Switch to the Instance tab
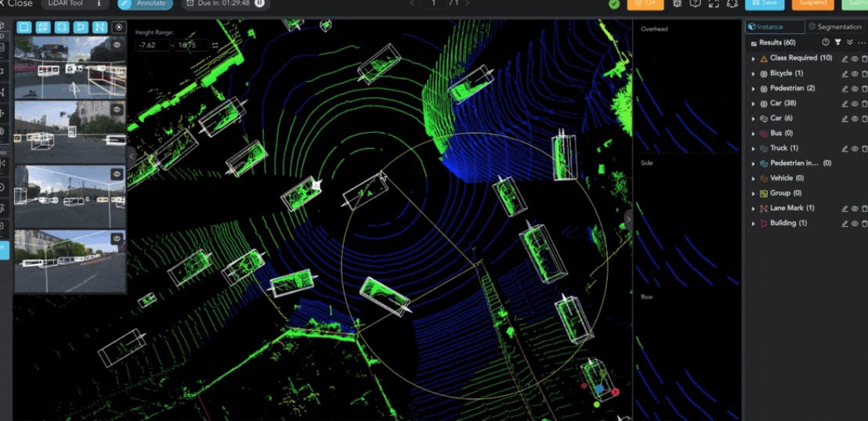The width and height of the screenshot is (868, 421). point(775,27)
